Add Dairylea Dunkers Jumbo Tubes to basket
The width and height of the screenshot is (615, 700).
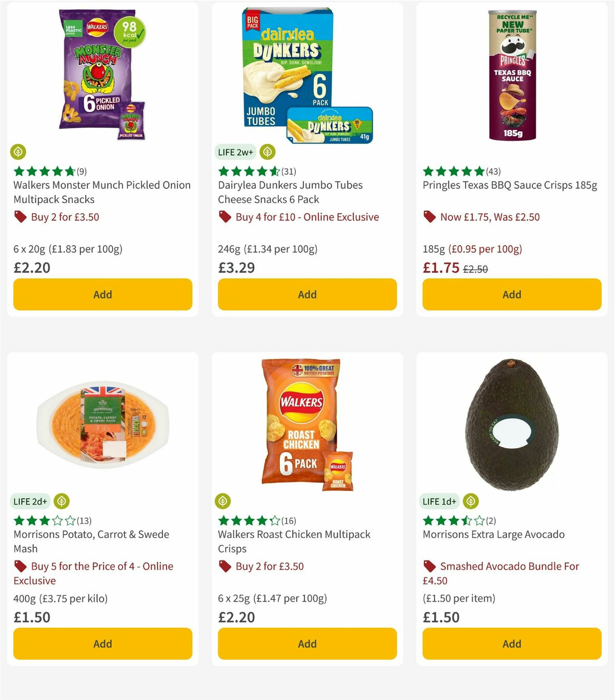pos(307,294)
